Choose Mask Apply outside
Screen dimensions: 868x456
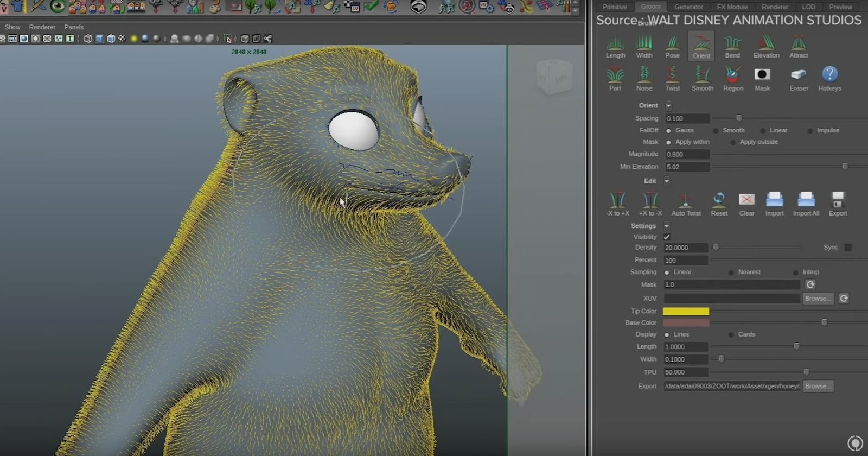point(754,142)
